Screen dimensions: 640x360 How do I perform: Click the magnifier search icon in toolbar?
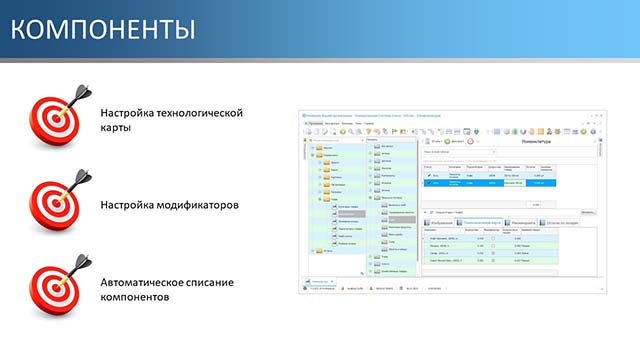(x=351, y=131)
